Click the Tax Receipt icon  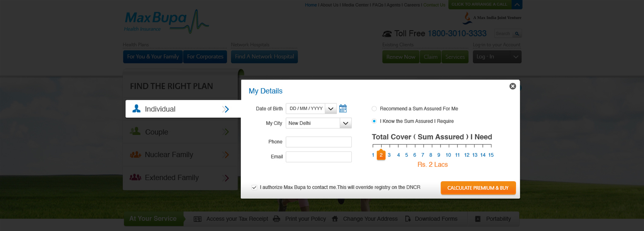(198, 219)
